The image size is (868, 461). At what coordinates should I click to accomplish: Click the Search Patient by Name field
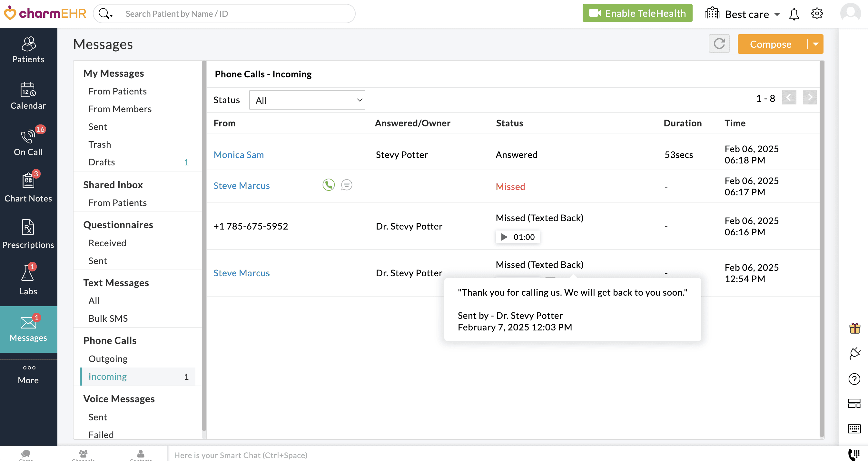tap(236, 14)
